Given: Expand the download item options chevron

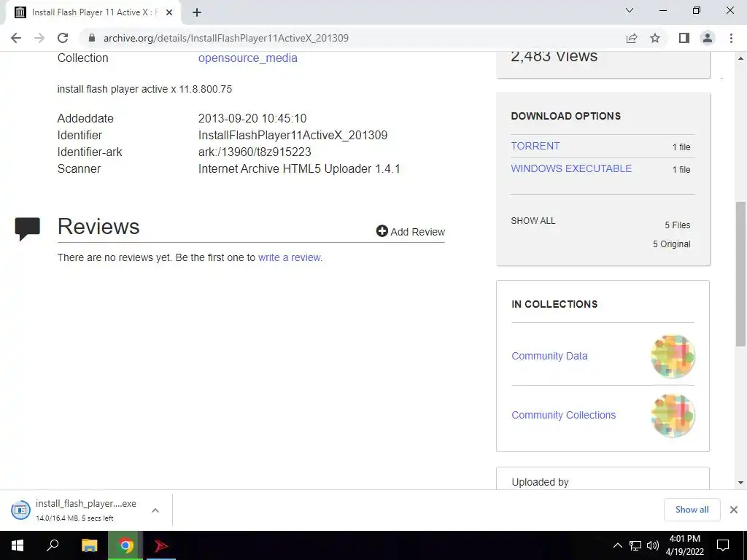Looking at the screenshot, I should tap(155, 510).
